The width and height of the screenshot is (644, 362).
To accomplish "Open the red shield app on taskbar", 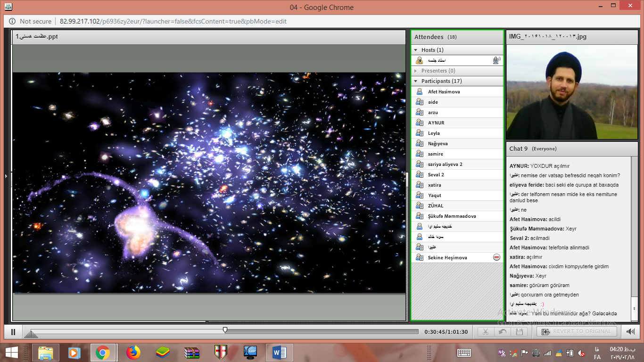I will 221,352.
